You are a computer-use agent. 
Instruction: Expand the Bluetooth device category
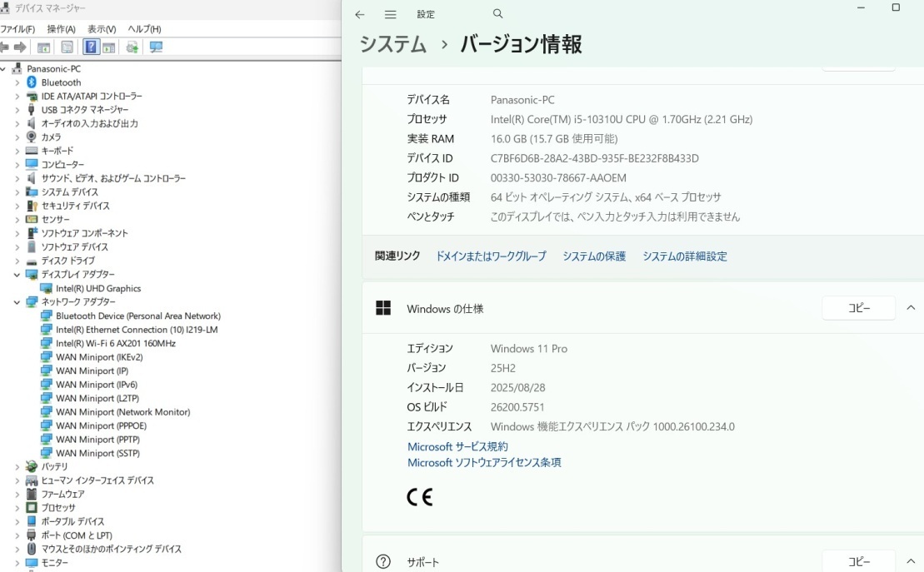pos(17,82)
